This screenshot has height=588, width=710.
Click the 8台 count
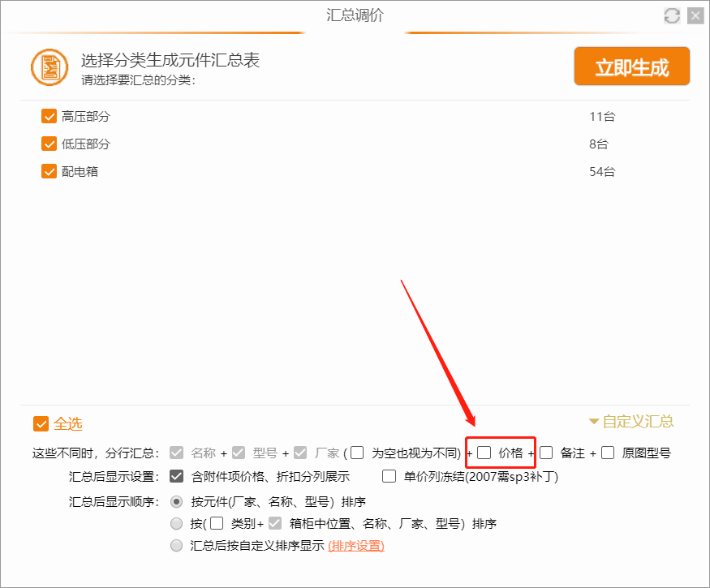(x=599, y=144)
